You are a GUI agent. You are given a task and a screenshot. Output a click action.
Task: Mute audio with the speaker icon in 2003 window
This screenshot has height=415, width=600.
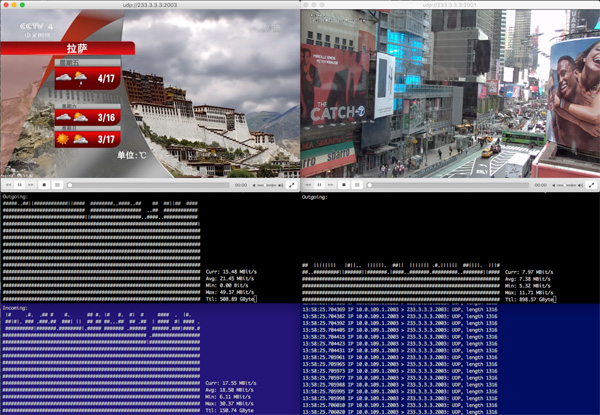click(254, 185)
